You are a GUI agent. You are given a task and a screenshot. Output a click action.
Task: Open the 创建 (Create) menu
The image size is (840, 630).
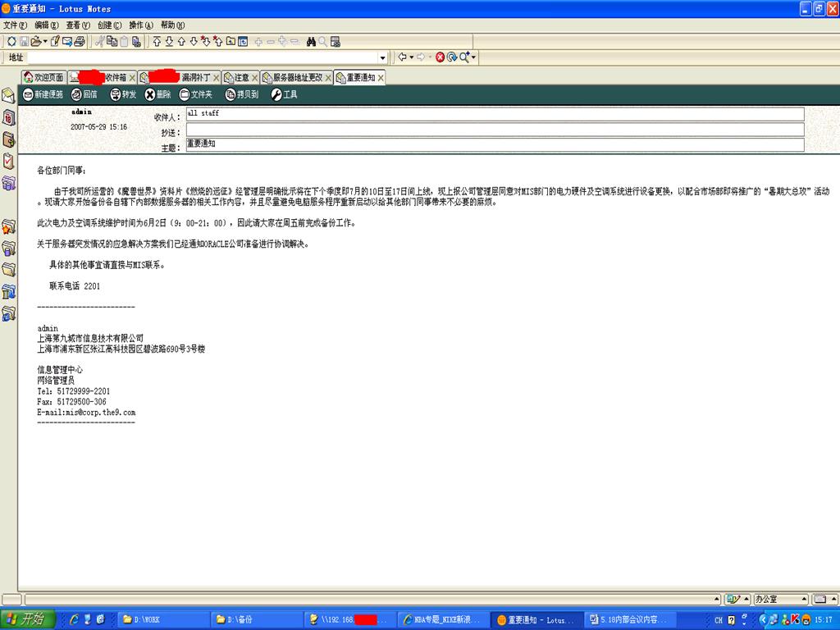point(109,25)
